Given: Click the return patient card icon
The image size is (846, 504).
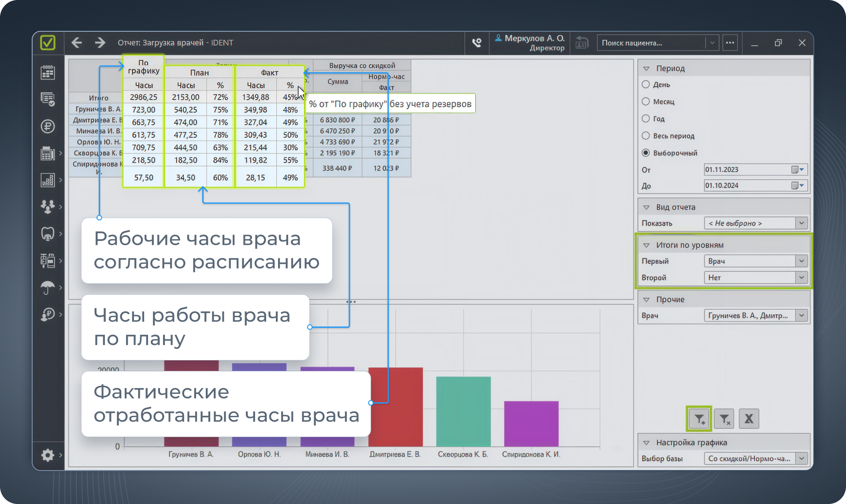Looking at the screenshot, I should pyautogui.click(x=582, y=43).
